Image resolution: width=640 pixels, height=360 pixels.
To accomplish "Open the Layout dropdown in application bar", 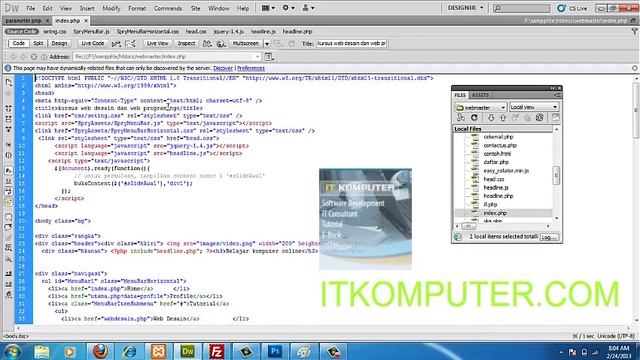I will pos(268,8).
